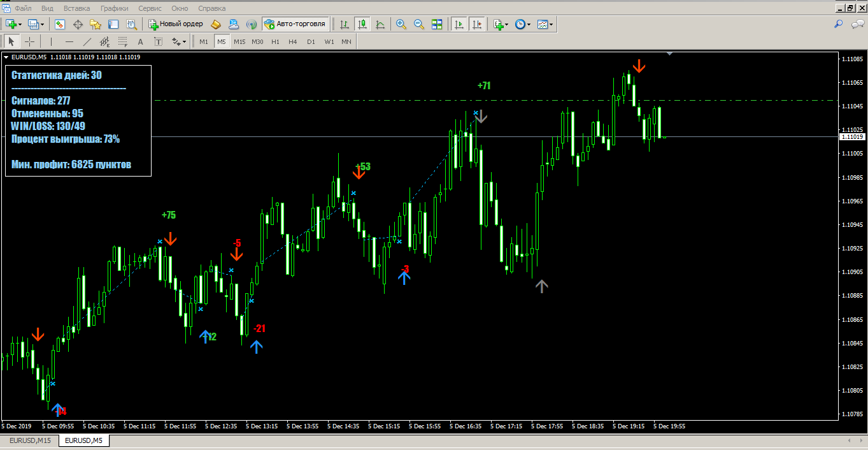The width and height of the screenshot is (868, 450).
Task: Open the Strategy Tester icon
Action: 131,24
